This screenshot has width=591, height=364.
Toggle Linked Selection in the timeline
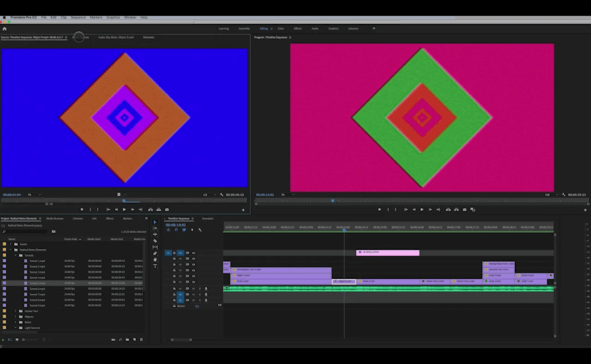184,230
